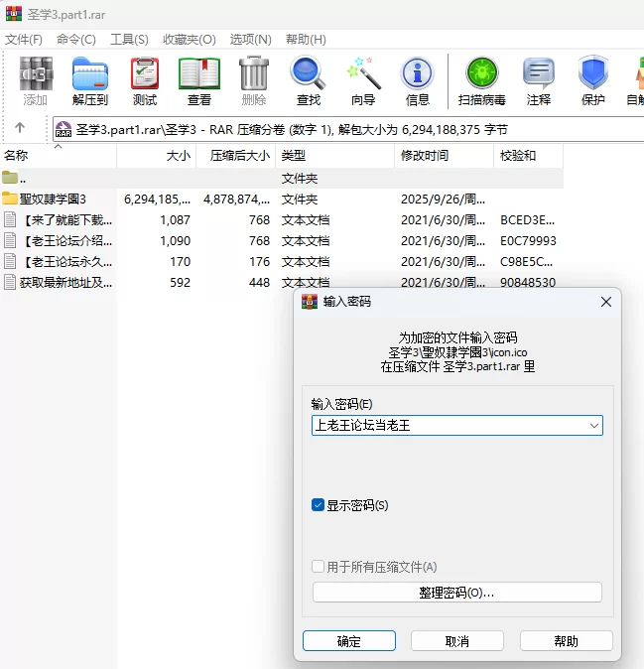Click the 测试 (Test) toolbar icon
Image resolution: width=644 pixels, height=669 pixels.
pos(145,73)
